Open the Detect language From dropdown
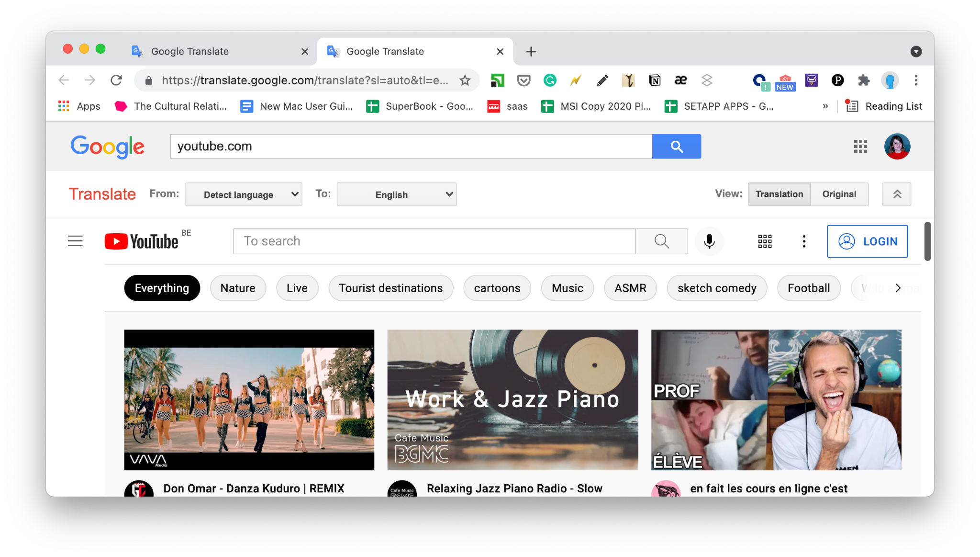 click(x=244, y=194)
